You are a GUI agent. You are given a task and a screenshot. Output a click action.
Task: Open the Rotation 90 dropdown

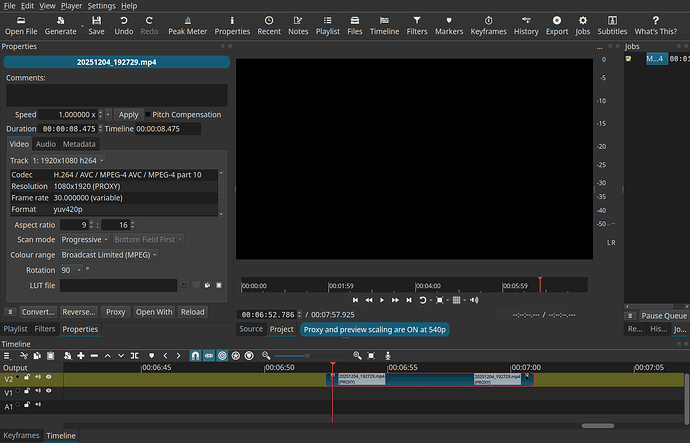pyautogui.click(x=71, y=270)
